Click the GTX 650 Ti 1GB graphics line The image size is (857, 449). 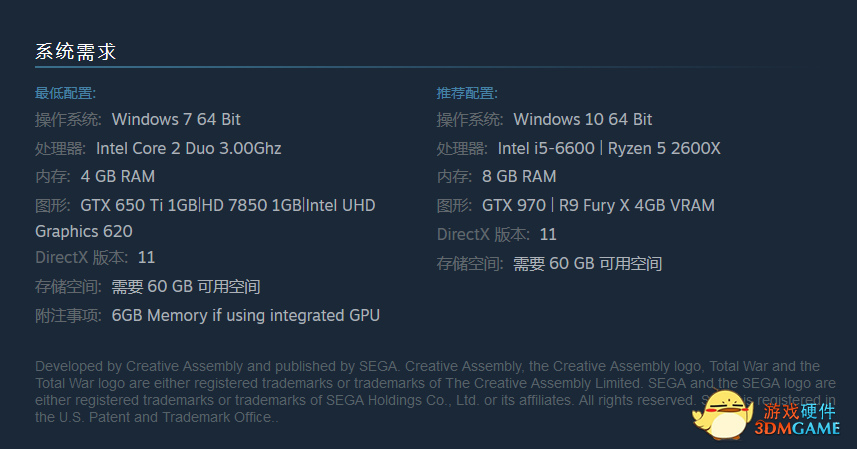206,205
